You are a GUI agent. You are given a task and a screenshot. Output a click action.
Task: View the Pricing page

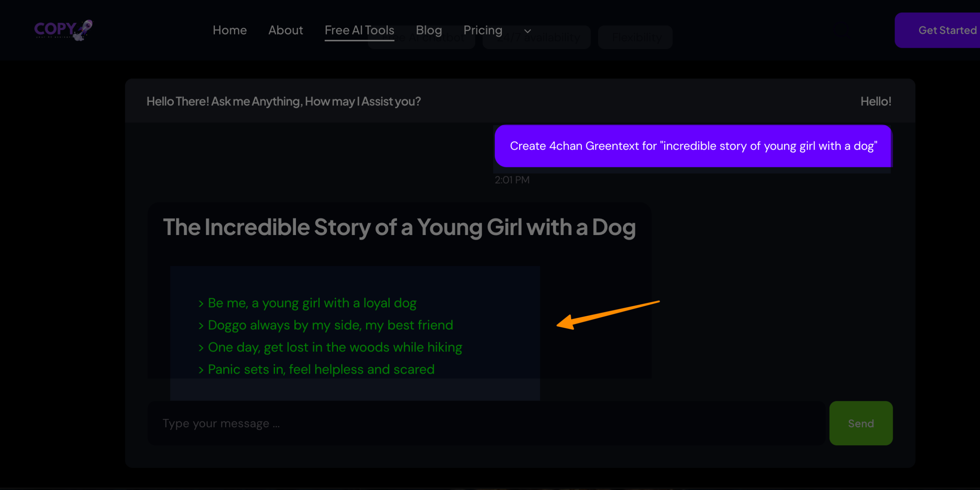(483, 30)
